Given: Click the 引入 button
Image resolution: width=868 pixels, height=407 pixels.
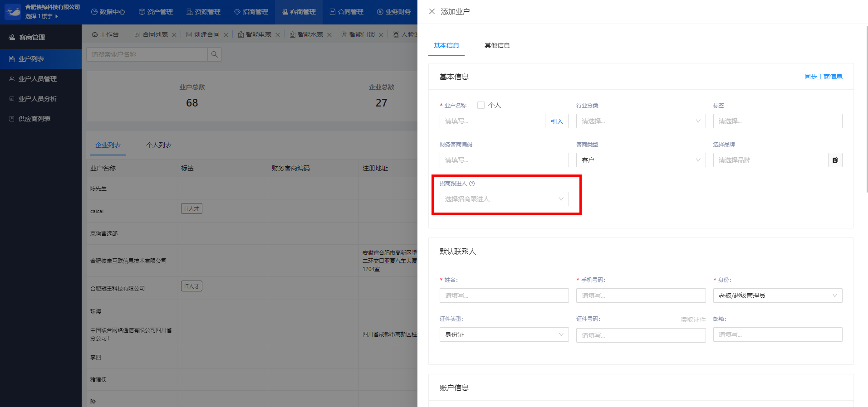Looking at the screenshot, I should 557,121.
